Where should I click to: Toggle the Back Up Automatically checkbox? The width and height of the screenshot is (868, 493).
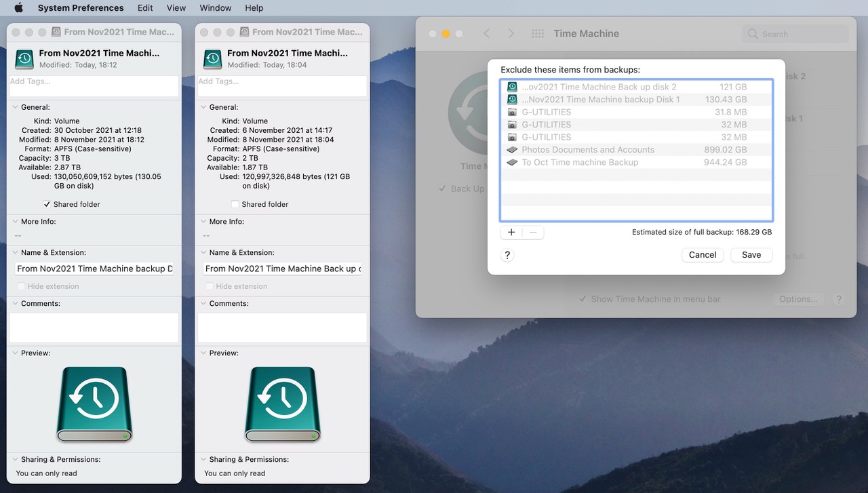tap(443, 189)
